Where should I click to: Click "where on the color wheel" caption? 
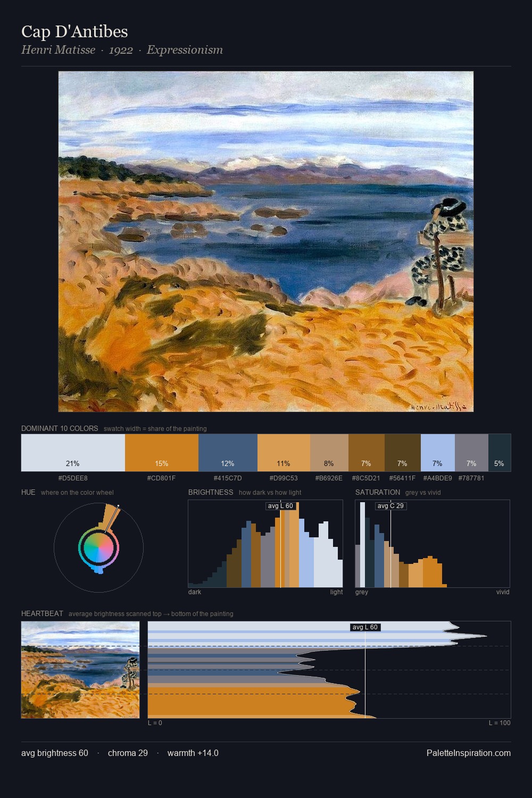coord(77,493)
